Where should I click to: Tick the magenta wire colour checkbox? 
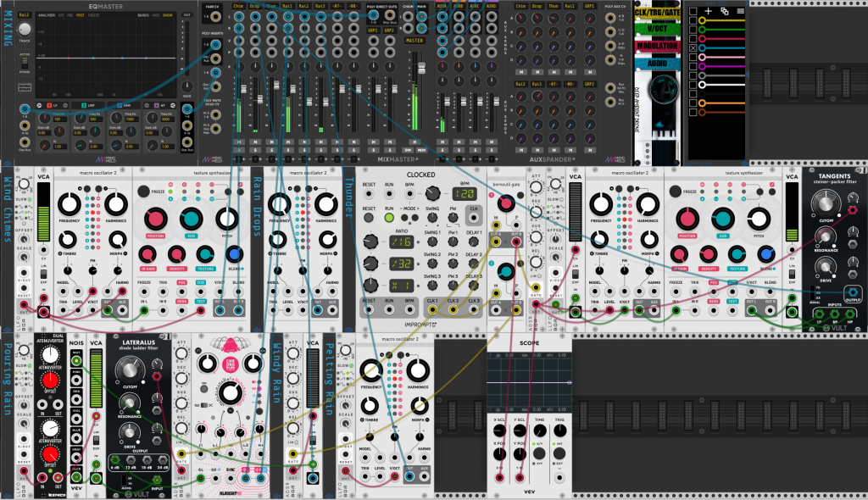click(693, 66)
